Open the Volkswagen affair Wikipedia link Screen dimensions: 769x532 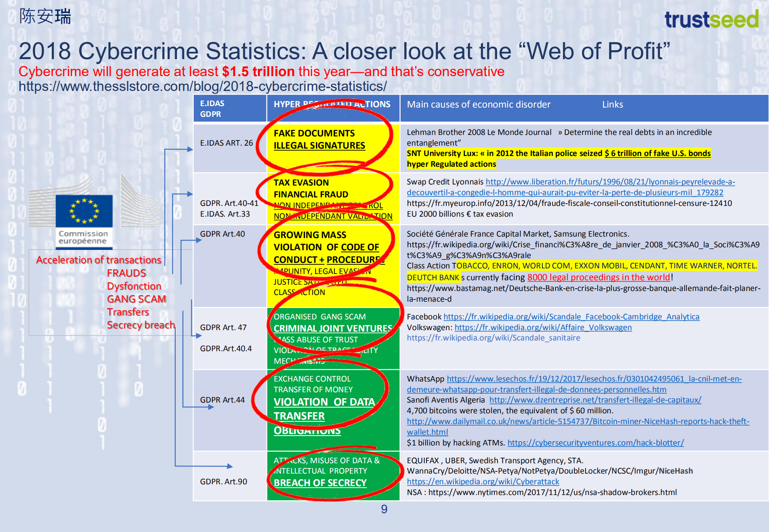[543, 328]
